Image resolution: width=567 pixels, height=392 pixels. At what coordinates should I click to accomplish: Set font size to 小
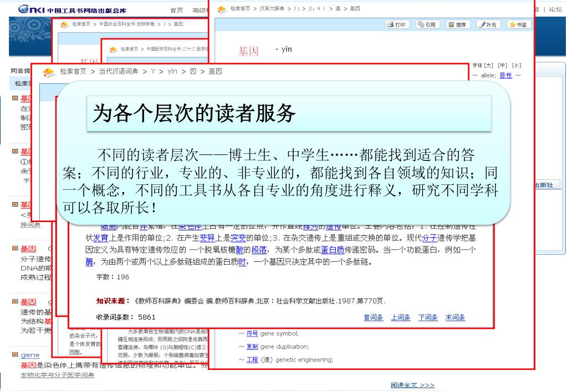(517, 65)
